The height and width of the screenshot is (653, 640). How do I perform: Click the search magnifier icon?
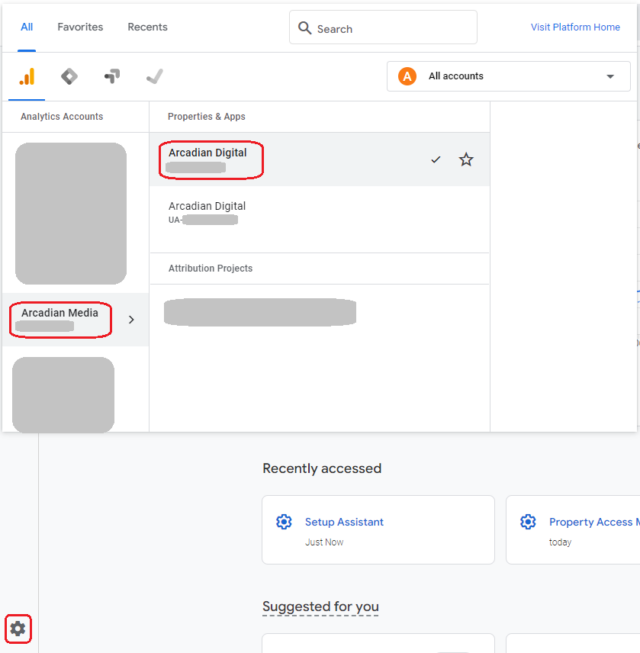coord(304,28)
